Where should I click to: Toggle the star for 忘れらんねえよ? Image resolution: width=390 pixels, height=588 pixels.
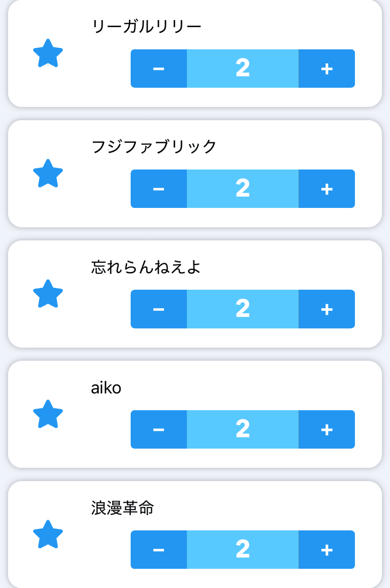click(48, 294)
